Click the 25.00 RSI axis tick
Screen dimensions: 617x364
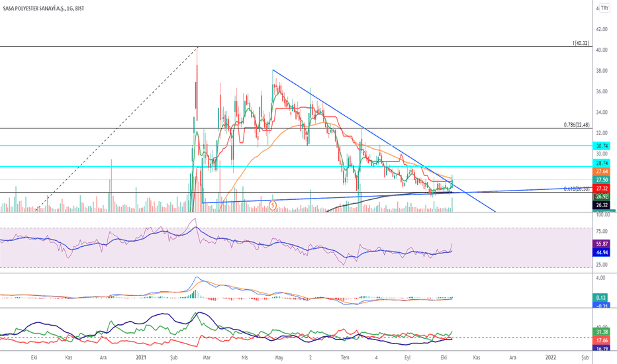602,265
